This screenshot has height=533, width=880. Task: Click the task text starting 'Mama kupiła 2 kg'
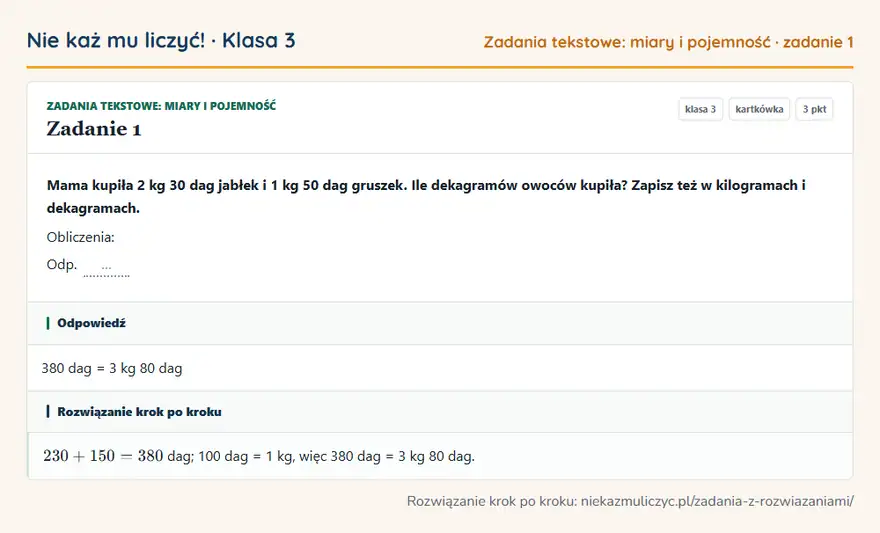426,197
